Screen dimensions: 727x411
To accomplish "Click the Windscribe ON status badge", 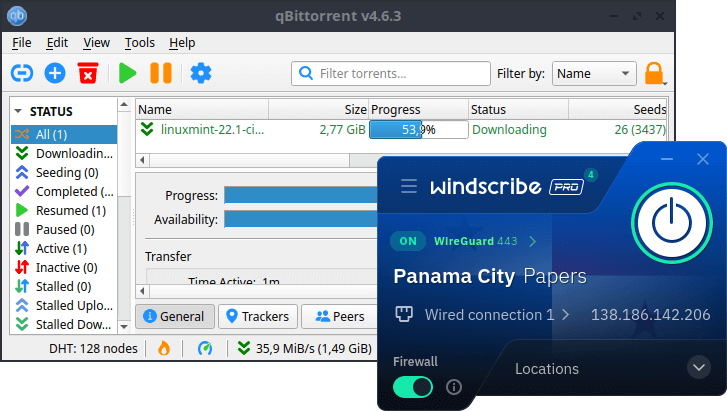I will click(408, 241).
